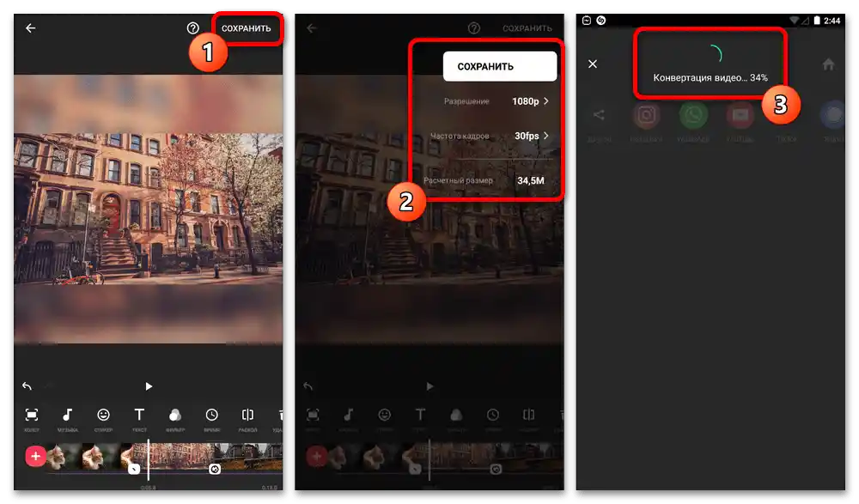Select the last houses clip in left timeline
The height and width of the screenshot is (504, 859).
(x=250, y=457)
